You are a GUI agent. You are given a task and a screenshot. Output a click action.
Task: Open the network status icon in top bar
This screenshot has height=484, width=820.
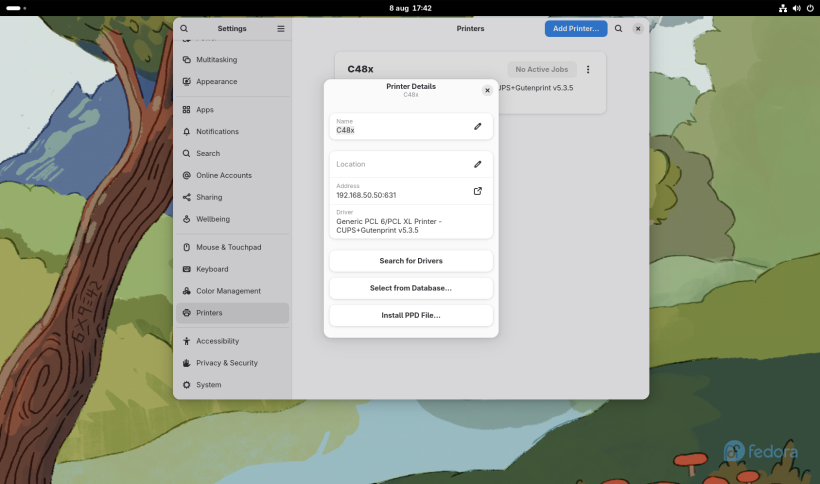[783, 8]
